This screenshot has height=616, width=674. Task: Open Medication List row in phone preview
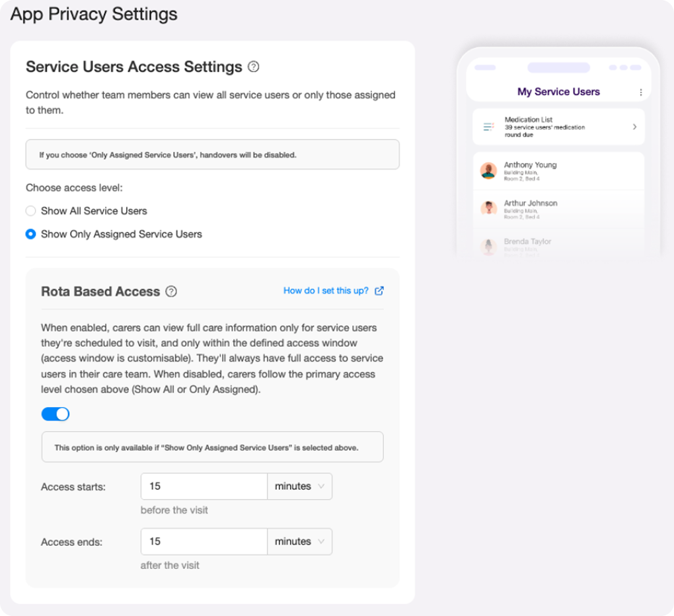click(x=558, y=127)
